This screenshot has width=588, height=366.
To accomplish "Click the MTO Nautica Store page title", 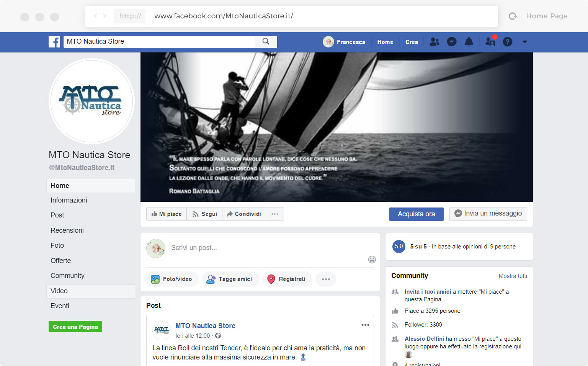I will [x=89, y=155].
